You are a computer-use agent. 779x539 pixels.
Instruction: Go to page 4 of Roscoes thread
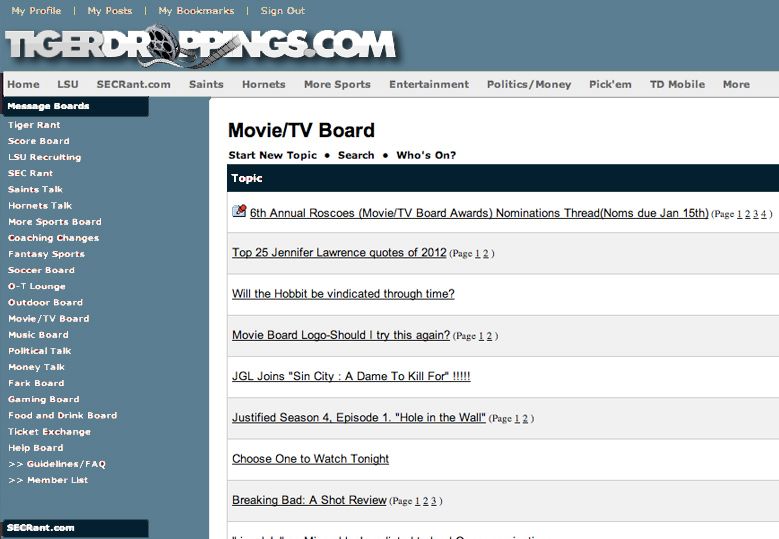click(x=764, y=214)
